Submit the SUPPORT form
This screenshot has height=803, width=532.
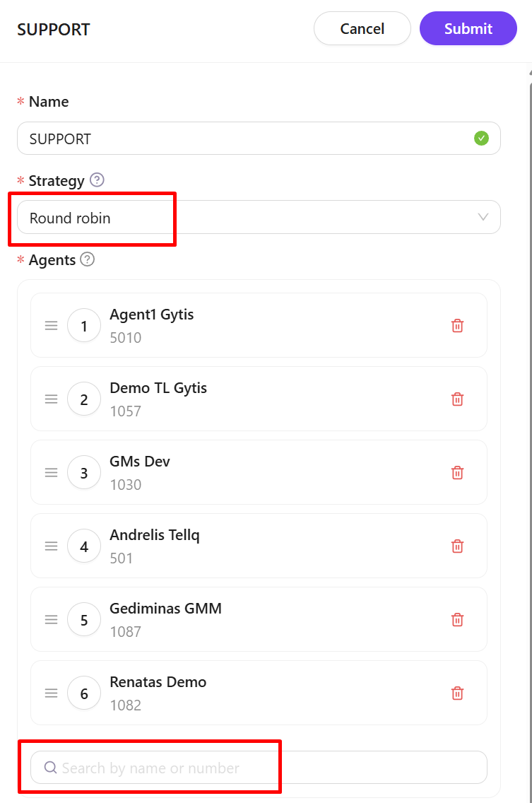coord(468,29)
